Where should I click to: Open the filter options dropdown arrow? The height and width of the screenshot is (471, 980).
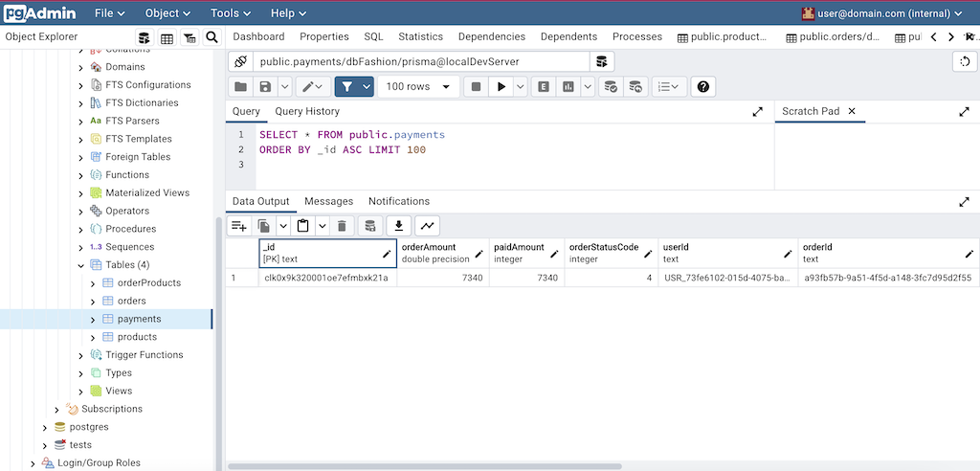367,87
